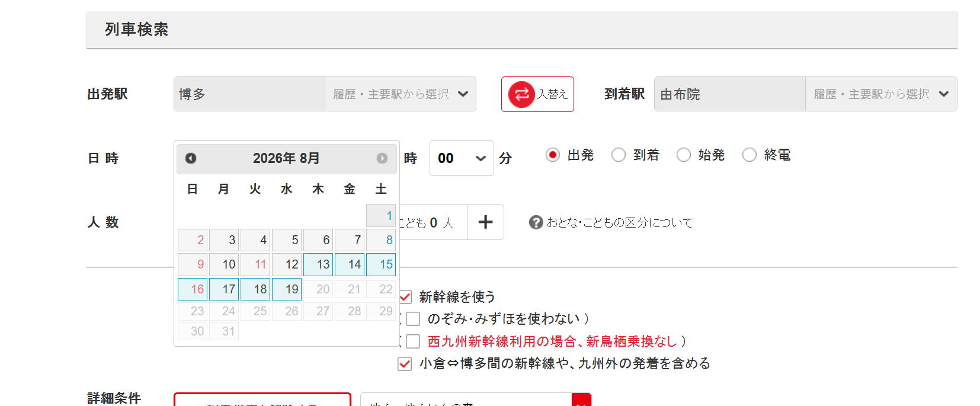Screen dimensions: 980x406
Task: Click the previous month arrow in calendar
Action: coord(191,158)
